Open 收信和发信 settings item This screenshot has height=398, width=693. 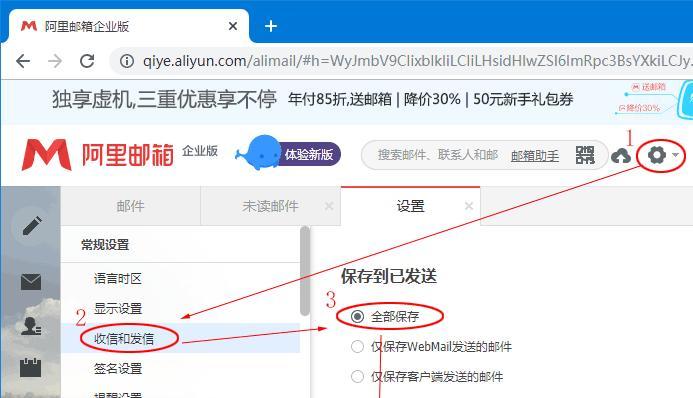180,338
